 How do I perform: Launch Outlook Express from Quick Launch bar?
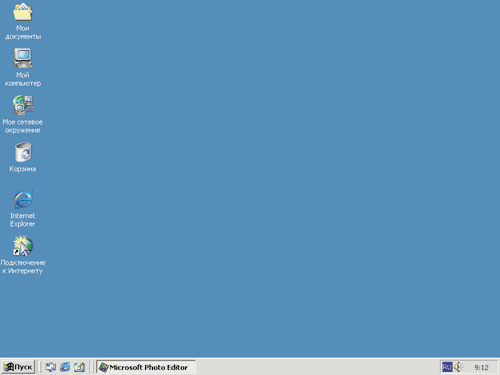[x=79, y=367]
